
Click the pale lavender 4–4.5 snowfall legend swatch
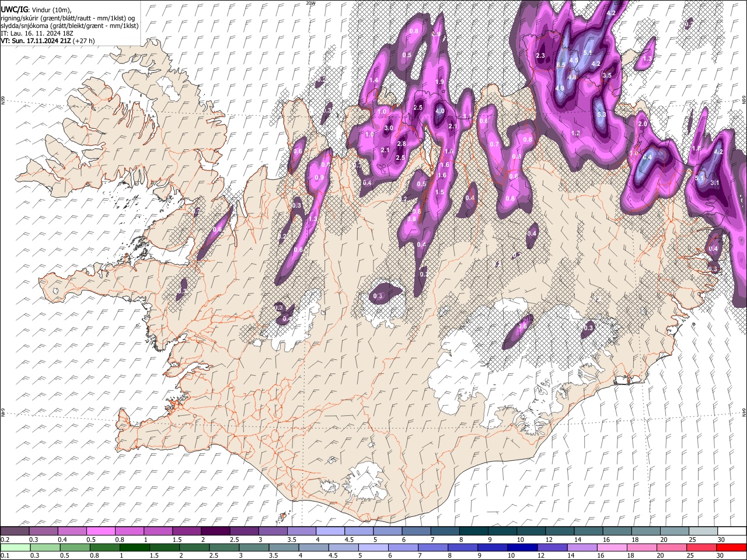330,531
